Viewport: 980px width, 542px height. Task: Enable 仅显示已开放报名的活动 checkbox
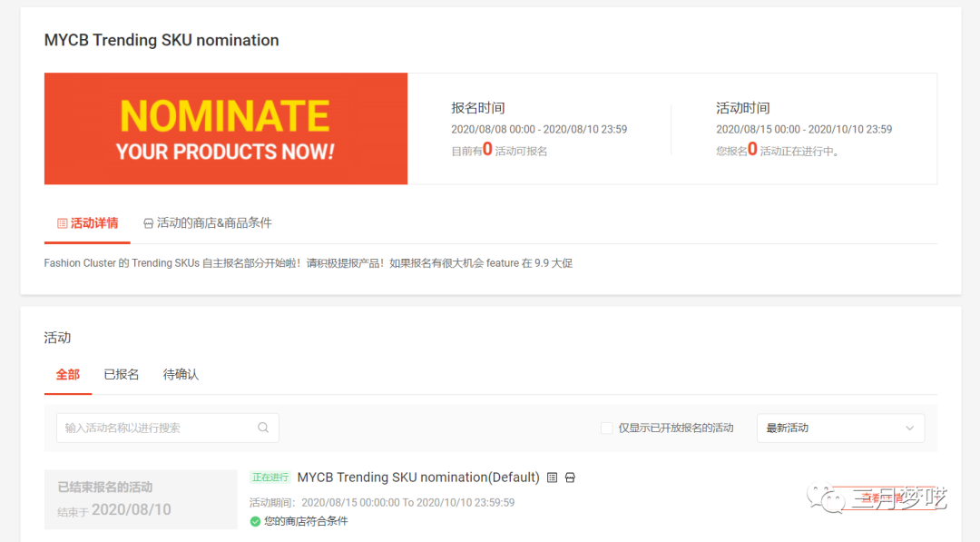tap(607, 428)
